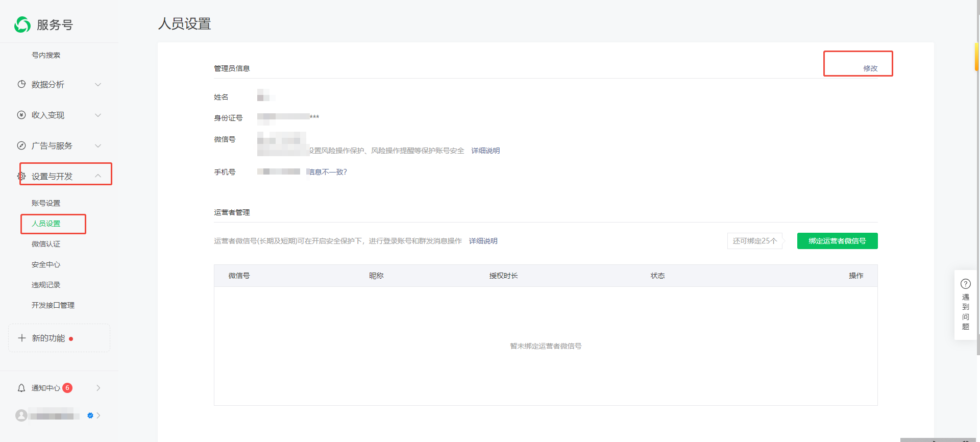Click 运营者管理 section heading
This screenshot has width=980, height=442.
(232, 212)
